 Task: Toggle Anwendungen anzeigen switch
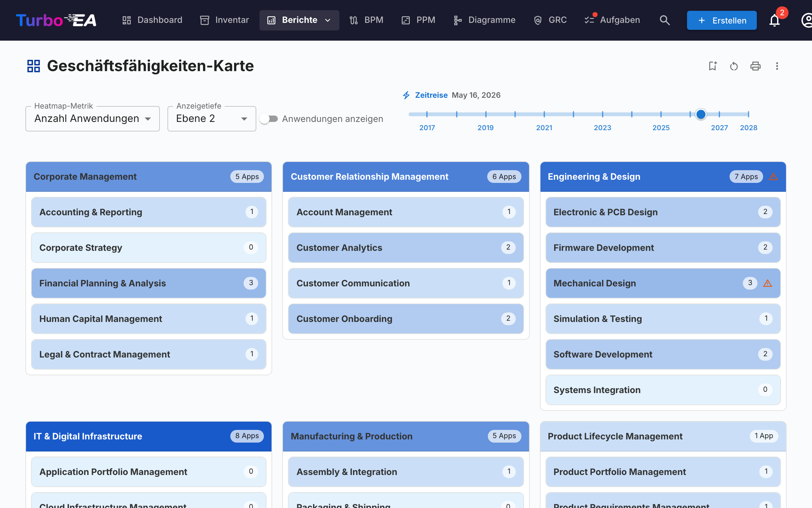[269, 119]
